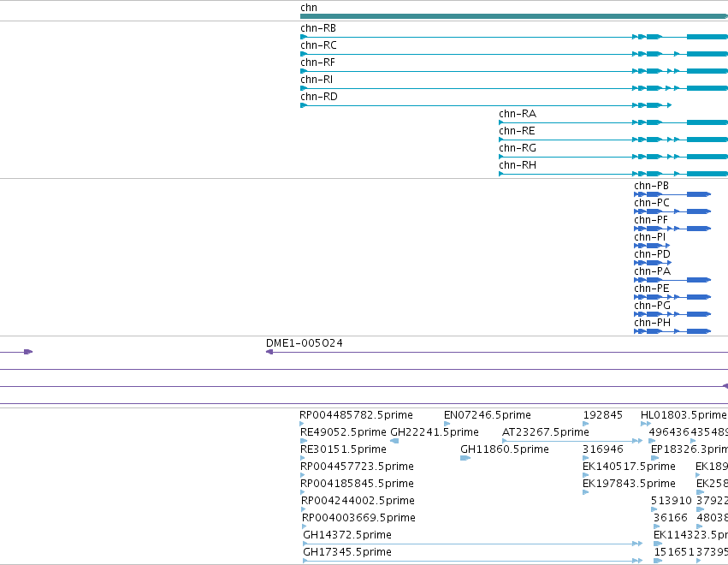Select EN07246.5prime EST label
The height and width of the screenshot is (565, 728).
(x=488, y=415)
